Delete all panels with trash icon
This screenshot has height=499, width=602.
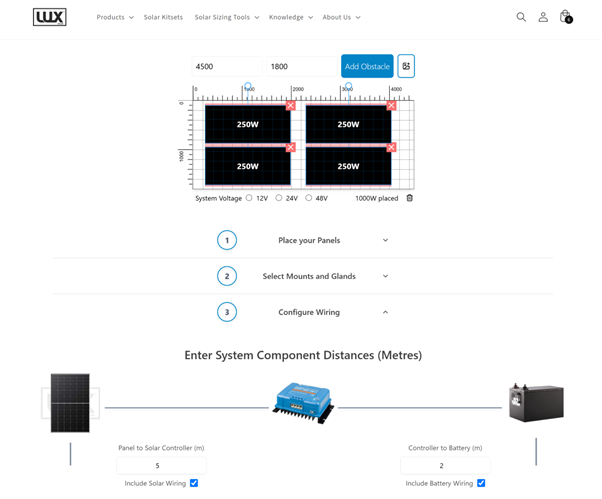coord(409,198)
